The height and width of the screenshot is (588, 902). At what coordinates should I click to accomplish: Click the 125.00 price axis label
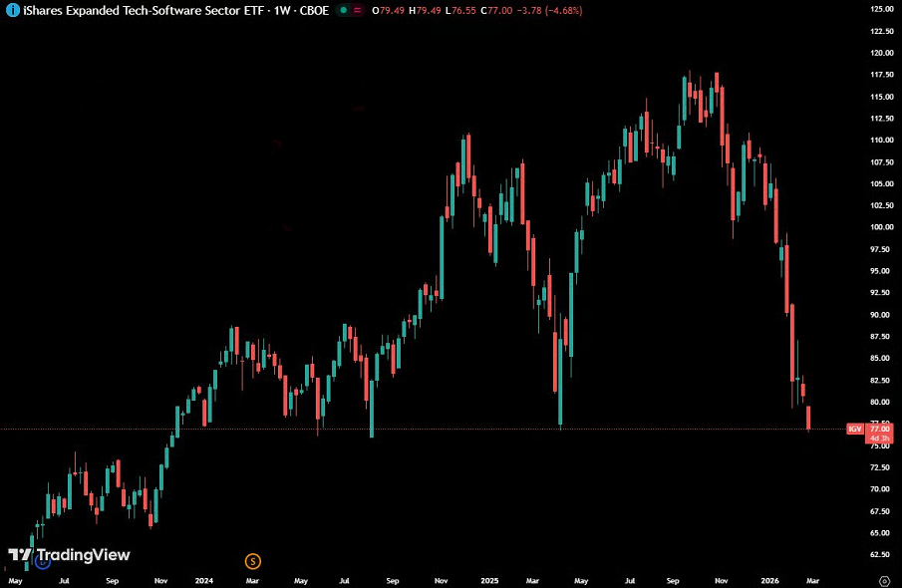click(x=882, y=9)
